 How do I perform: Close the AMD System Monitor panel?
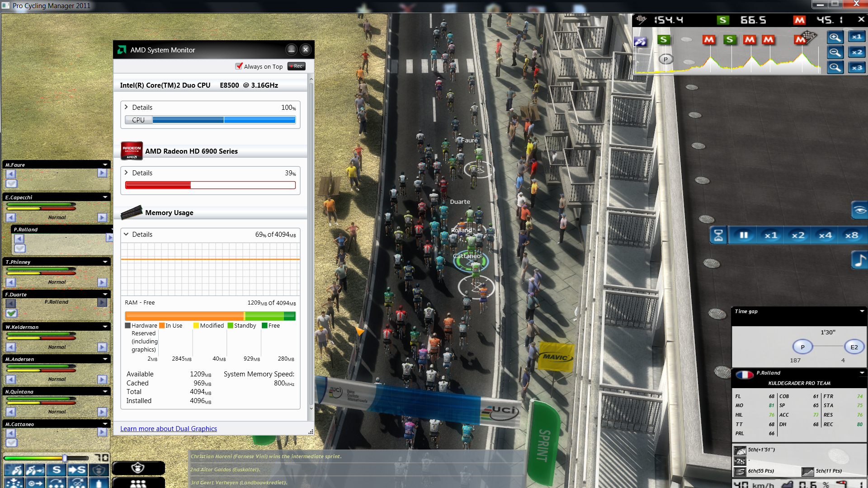pyautogui.click(x=306, y=49)
